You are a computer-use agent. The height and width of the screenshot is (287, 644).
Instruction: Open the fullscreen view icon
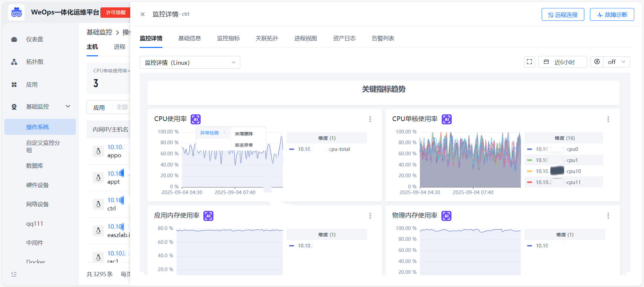point(529,62)
